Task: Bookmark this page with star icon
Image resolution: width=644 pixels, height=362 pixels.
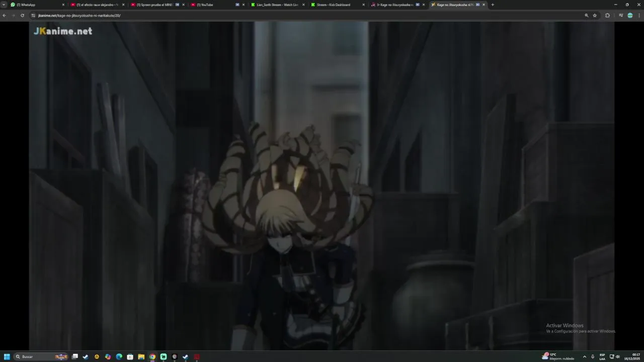Action: point(595,16)
